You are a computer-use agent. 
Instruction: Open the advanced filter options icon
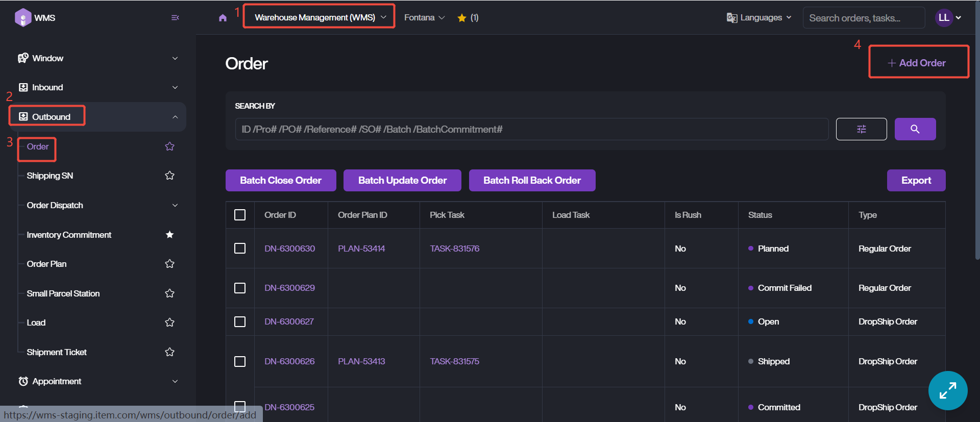coord(861,129)
